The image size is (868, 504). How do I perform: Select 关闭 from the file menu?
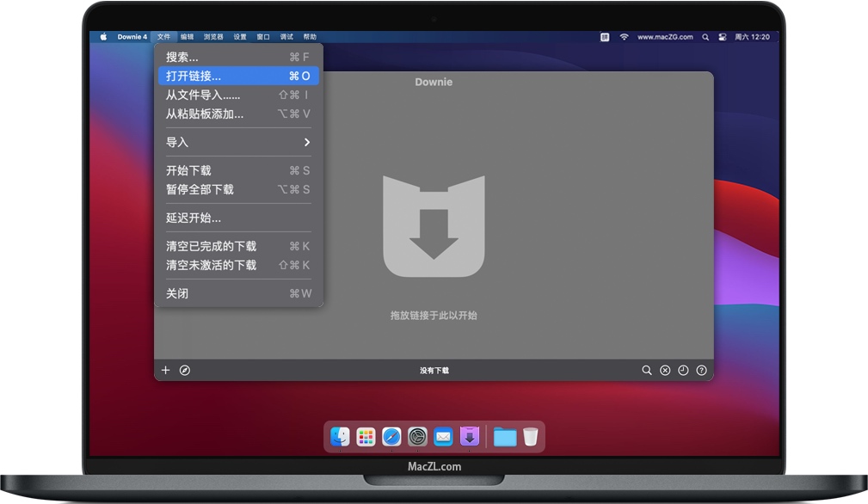(238, 294)
